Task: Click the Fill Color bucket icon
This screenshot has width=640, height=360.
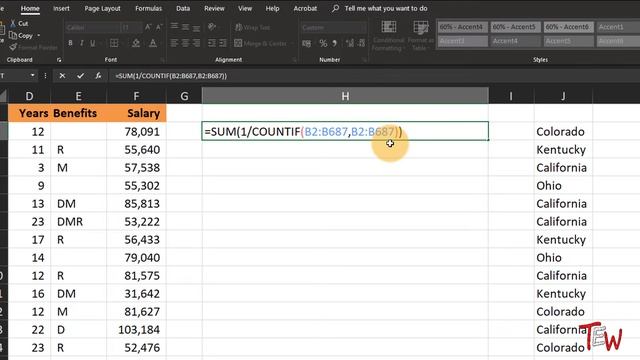Action: coord(136,43)
